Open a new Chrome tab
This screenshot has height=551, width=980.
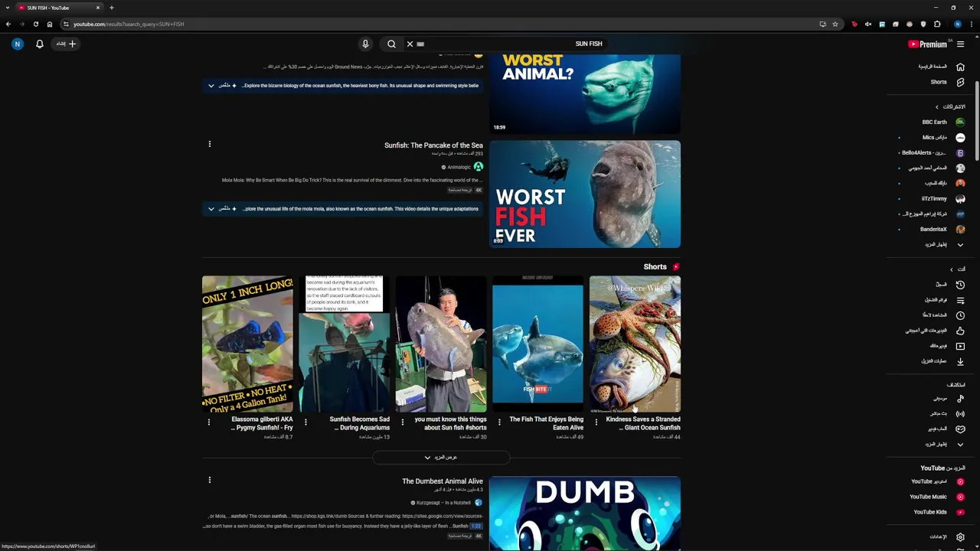point(111,8)
